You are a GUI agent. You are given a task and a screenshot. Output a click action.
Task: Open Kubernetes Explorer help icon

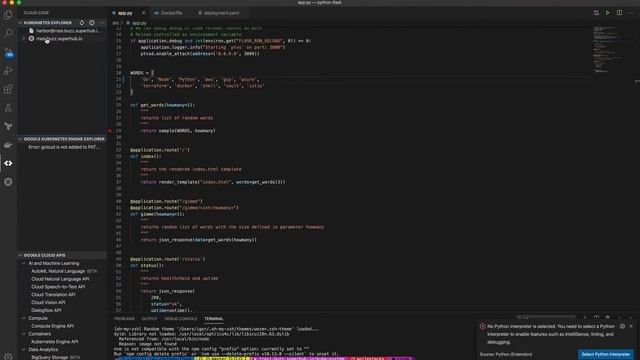(x=92, y=23)
